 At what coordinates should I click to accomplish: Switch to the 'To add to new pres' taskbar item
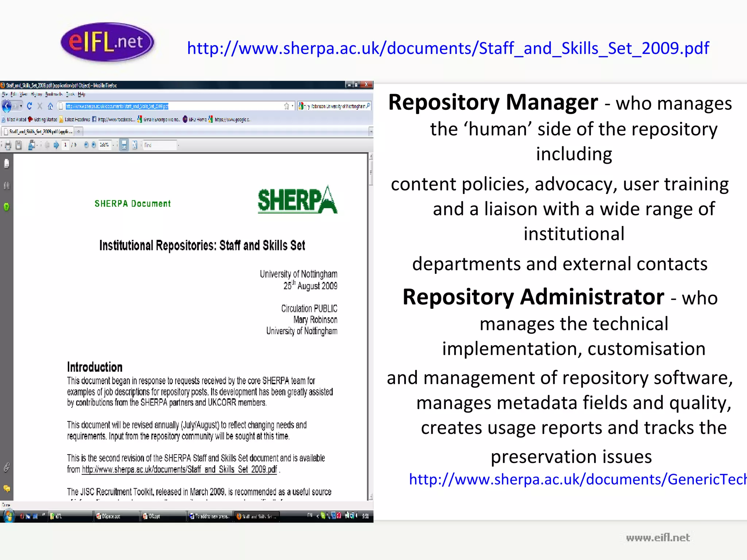coord(209,516)
